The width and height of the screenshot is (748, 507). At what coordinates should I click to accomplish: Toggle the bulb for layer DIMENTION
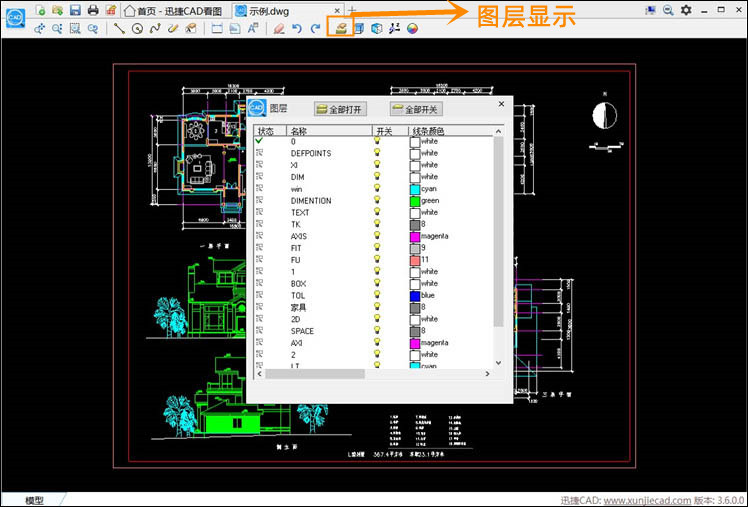coord(377,200)
